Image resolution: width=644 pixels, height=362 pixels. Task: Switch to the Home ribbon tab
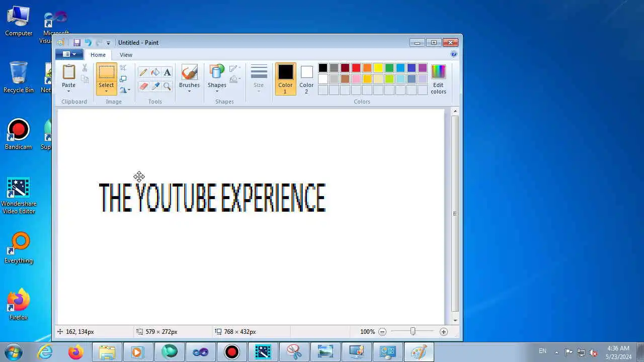98,55
